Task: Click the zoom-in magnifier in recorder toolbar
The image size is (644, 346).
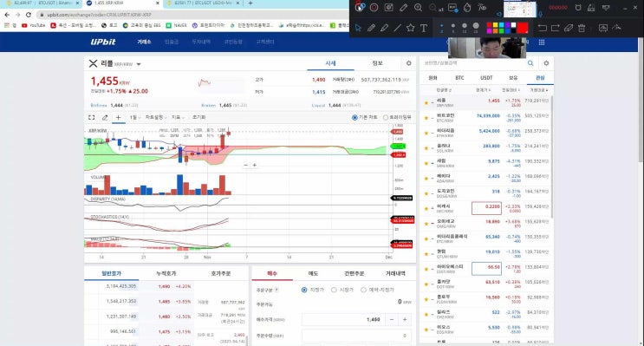Action: [418, 8]
